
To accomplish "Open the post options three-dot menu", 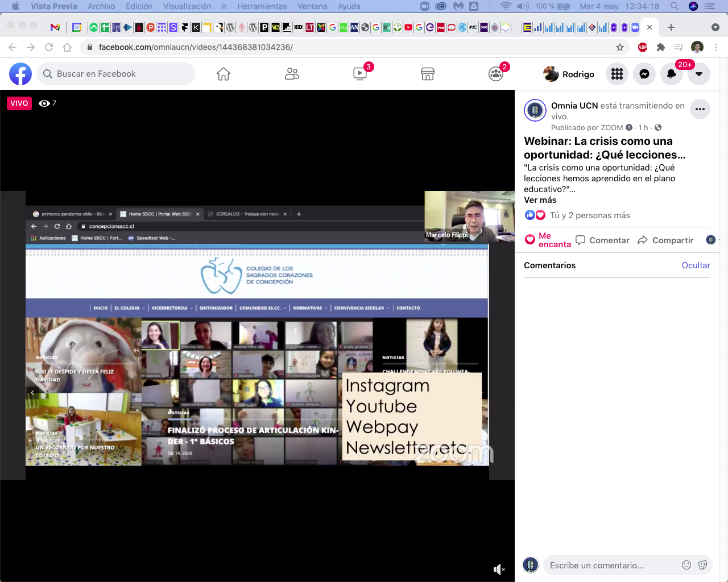I will pyautogui.click(x=700, y=109).
